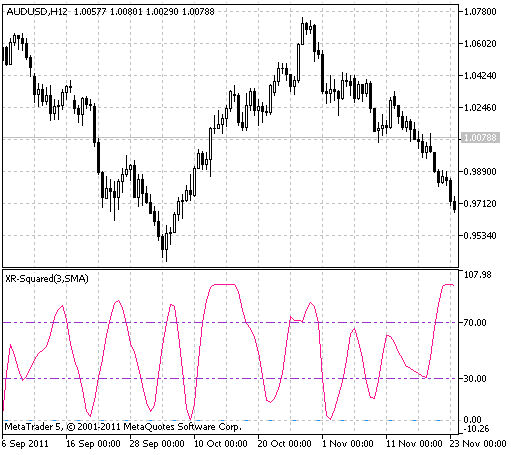Select the 1.07800 price scale label

[480, 12]
